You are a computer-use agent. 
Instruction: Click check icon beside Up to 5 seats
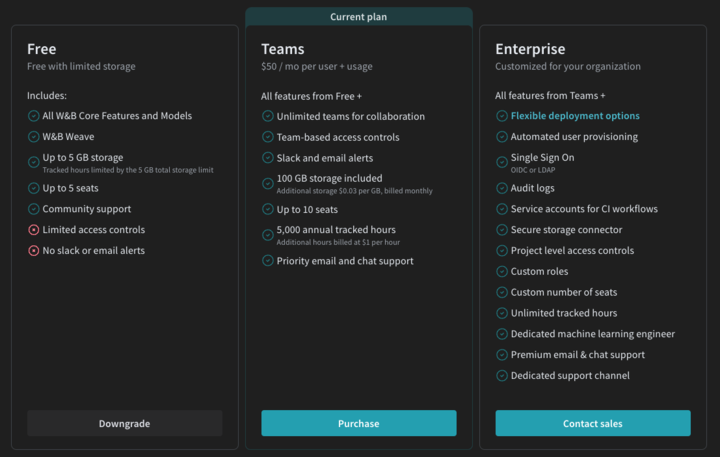point(34,188)
